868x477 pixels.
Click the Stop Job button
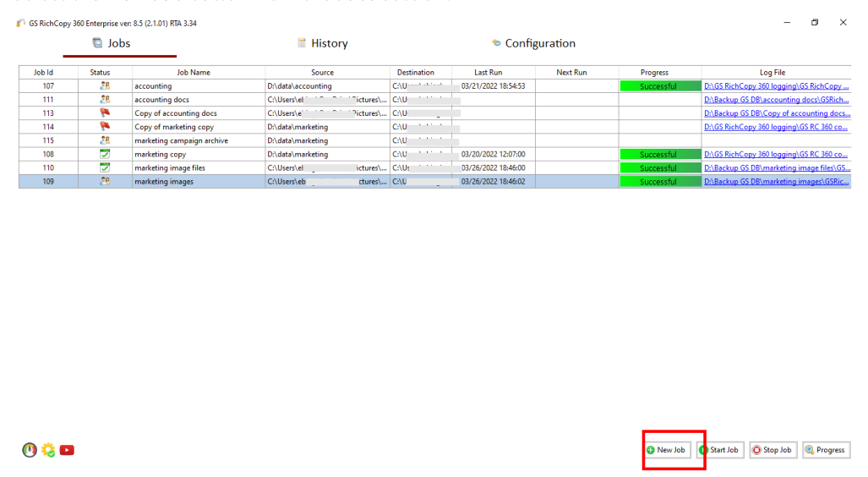tap(772, 450)
